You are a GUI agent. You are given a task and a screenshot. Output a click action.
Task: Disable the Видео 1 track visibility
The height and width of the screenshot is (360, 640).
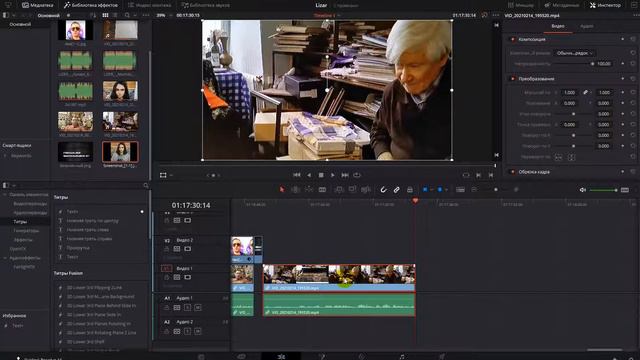[x=187, y=277]
